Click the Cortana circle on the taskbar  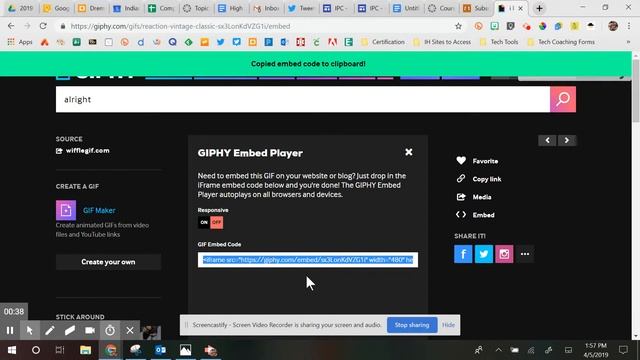pos(36,350)
